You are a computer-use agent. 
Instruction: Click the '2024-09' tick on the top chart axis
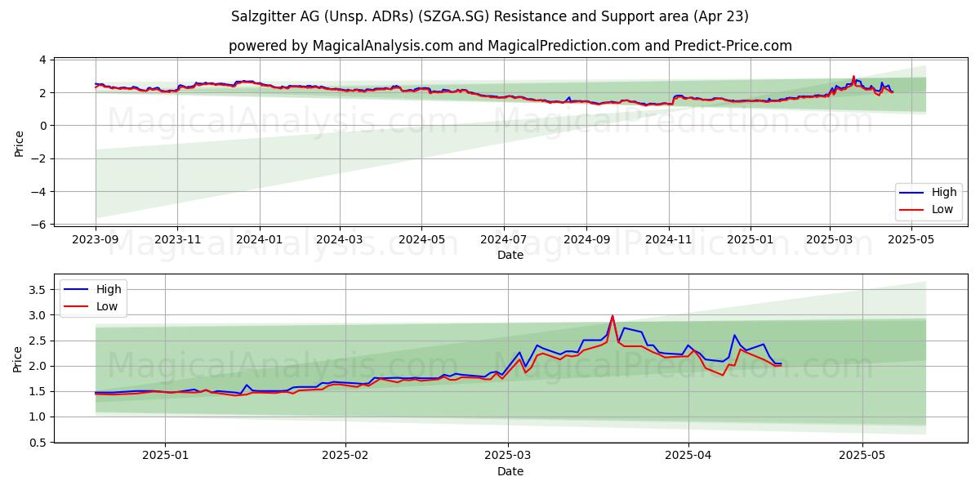[x=586, y=240]
